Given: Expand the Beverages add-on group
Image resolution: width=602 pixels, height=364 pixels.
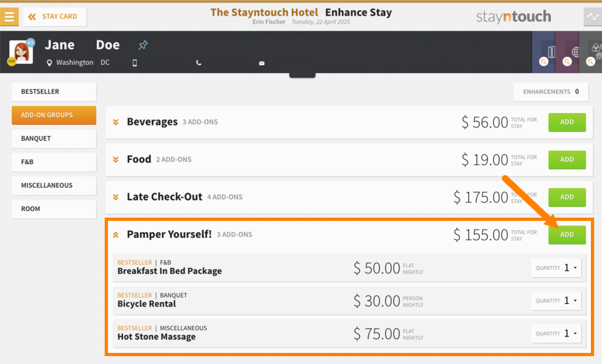Looking at the screenshot, I should [116, 122].
